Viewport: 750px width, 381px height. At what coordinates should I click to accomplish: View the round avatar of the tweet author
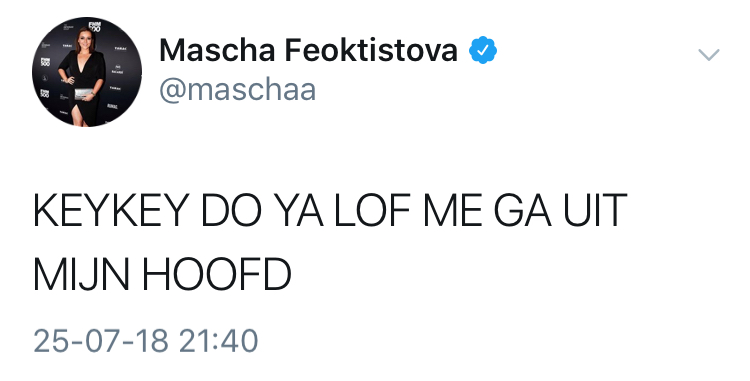[x=87, y=72]
